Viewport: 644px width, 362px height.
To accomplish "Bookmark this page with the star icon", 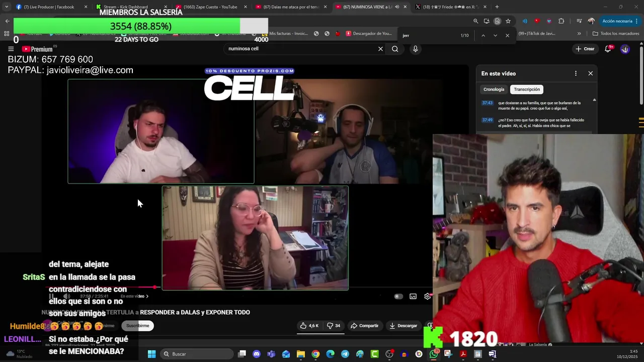I will pos(508,21).
